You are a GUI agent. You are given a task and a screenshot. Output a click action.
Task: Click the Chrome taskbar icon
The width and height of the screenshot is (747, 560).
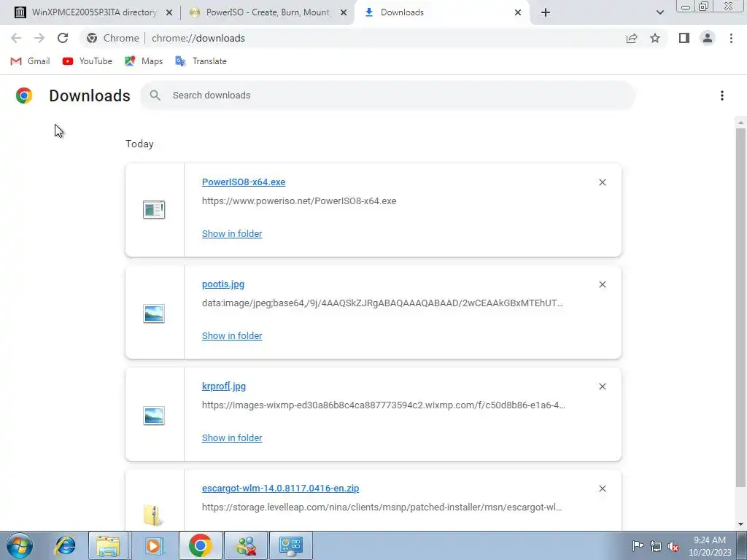pyautogui.click(x=200, y=545)
